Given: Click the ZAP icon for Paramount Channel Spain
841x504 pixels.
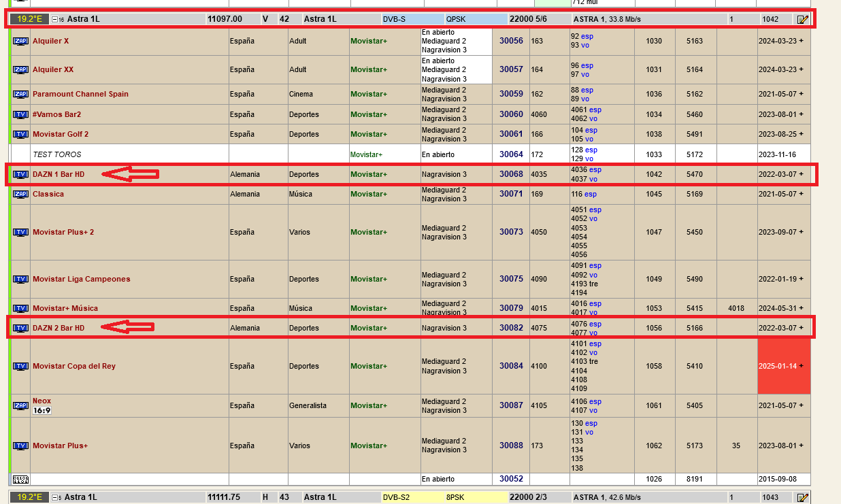Looking at the screenshot, I should (20, 94).
